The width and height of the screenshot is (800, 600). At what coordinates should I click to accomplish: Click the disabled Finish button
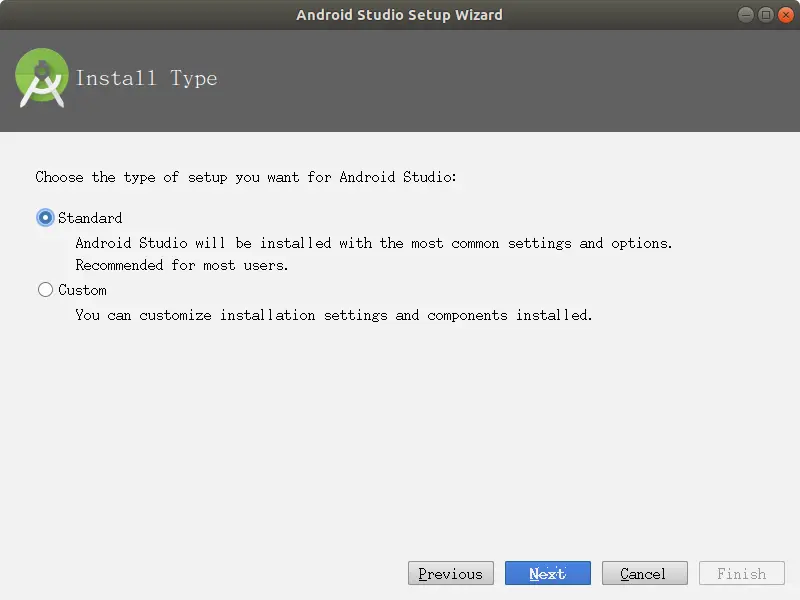pos(741,573)
